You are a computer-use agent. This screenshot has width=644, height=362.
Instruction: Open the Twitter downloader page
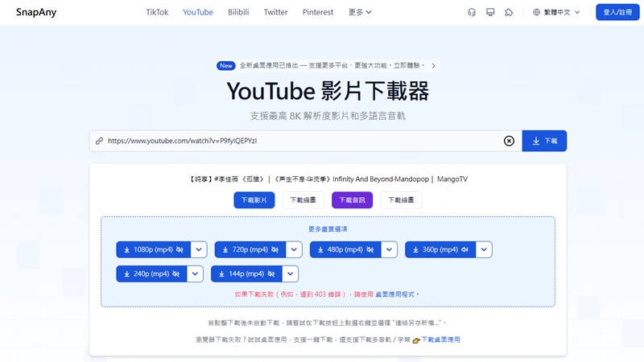[x=275, y=12]
